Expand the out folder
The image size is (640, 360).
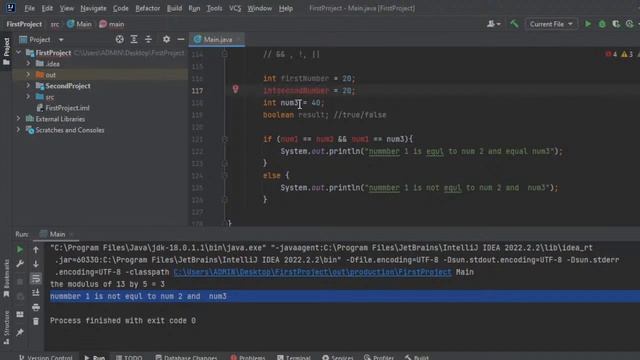tap(28, 75)
